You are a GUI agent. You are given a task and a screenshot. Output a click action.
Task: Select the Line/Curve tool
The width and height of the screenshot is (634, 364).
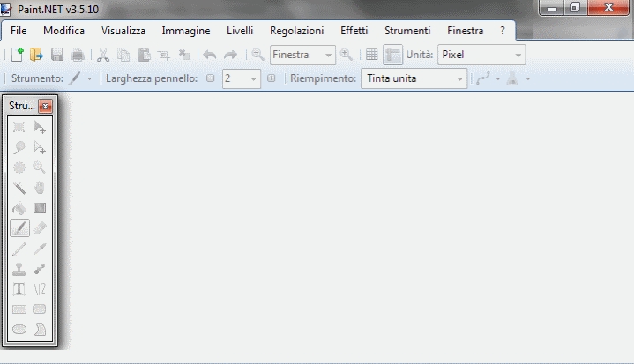click(40, 289)
